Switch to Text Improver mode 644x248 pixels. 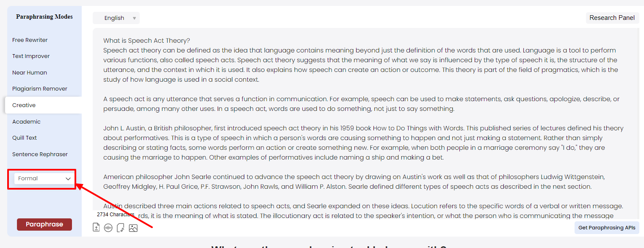point(31,56)
